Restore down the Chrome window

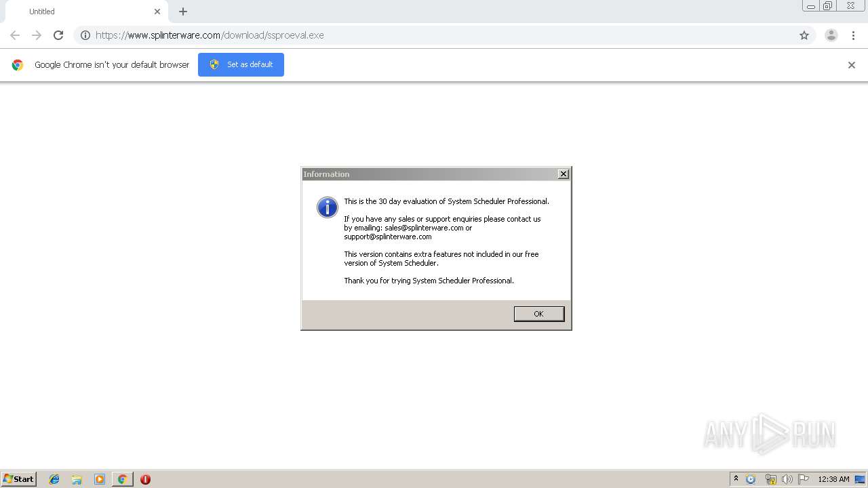pos(828,6)
